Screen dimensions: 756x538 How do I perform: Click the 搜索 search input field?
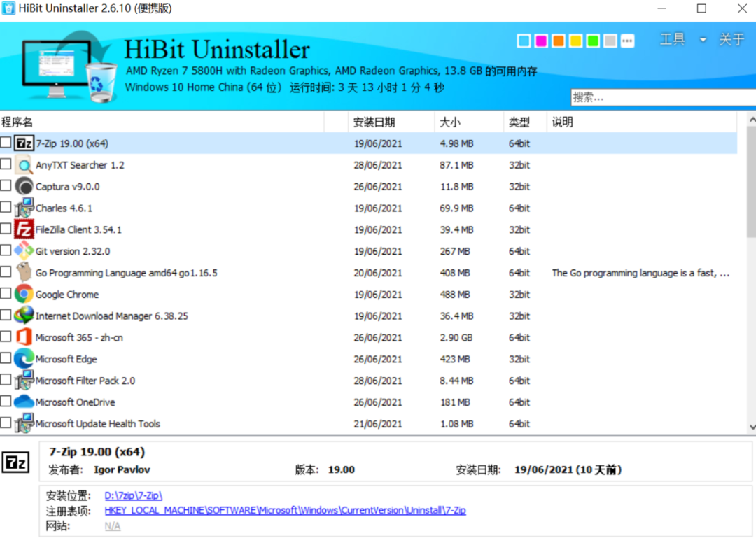(661, 98)
